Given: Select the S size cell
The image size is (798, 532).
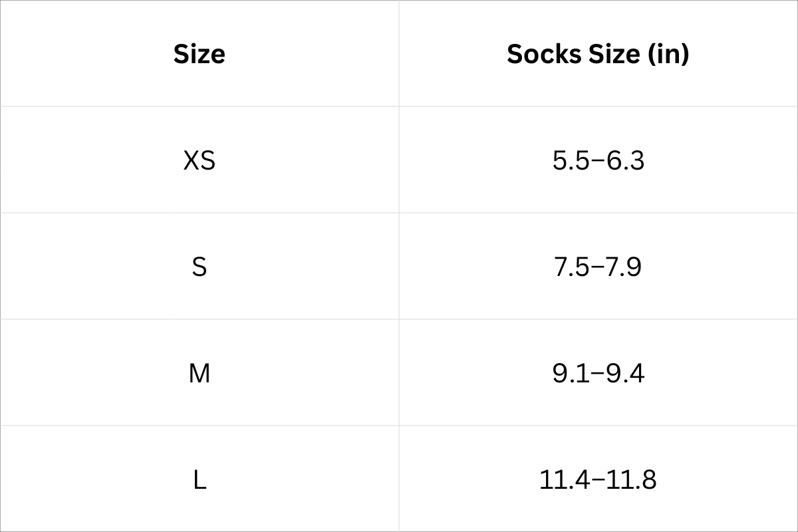Looking at the screenshot, I should pyautogui.click(x=199, y=267).
